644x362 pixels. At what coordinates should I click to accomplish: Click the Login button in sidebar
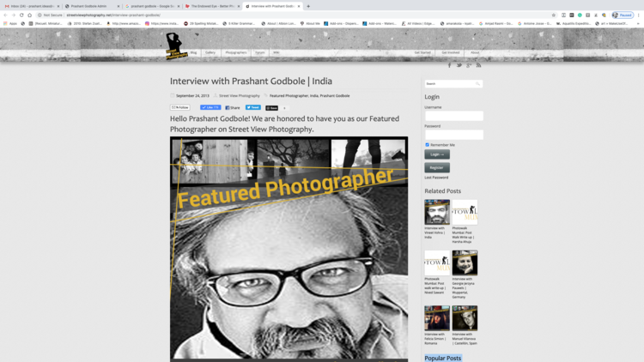(x=435, y=155)
